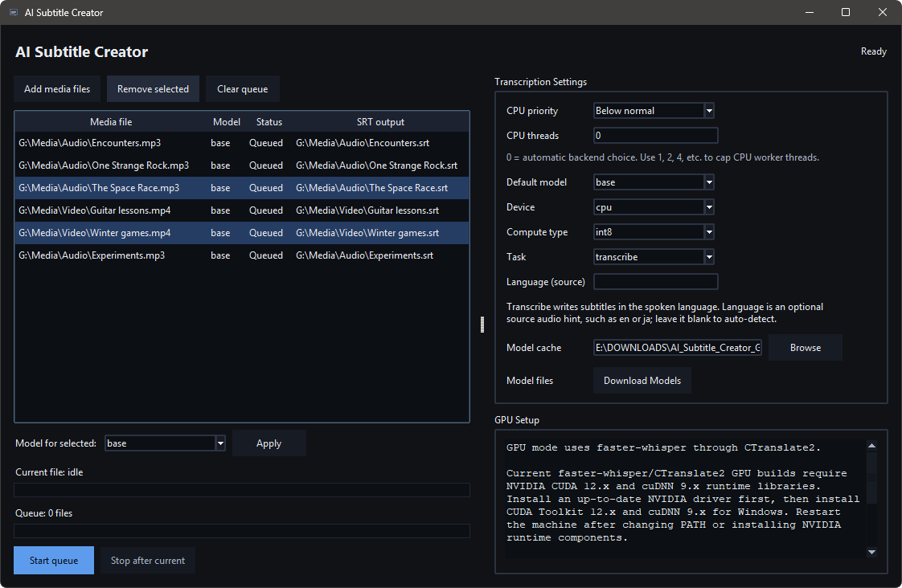Viewport: 902px width, 588px height.
Task: Click the CPU threads input field
Action: pos(655,136)
